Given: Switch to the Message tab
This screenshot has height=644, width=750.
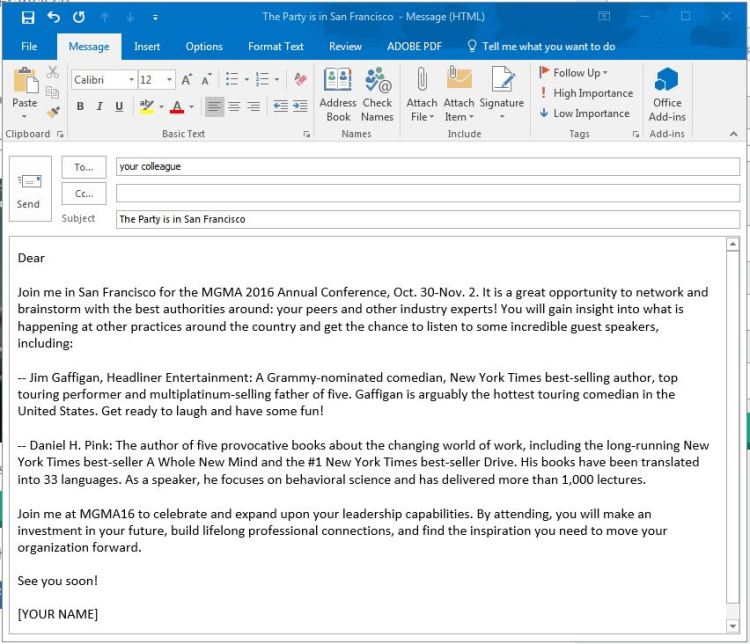Looking at the screenshot, I should tap(89, 46).
